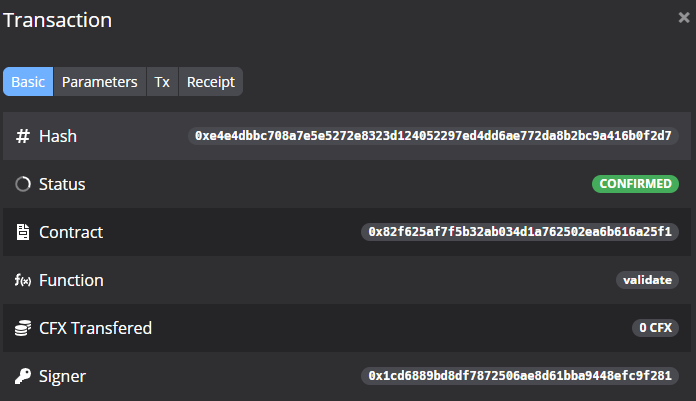Click the 0 CFX amount badge

pyautogui.click(x=655, y=328)
